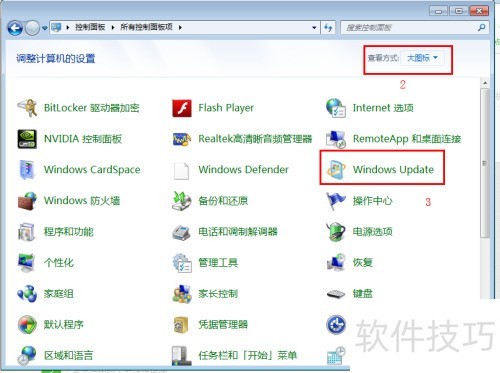Open the 恢复 icon
The height and width of the screenshot is (373, 500).
coord(336,263)
